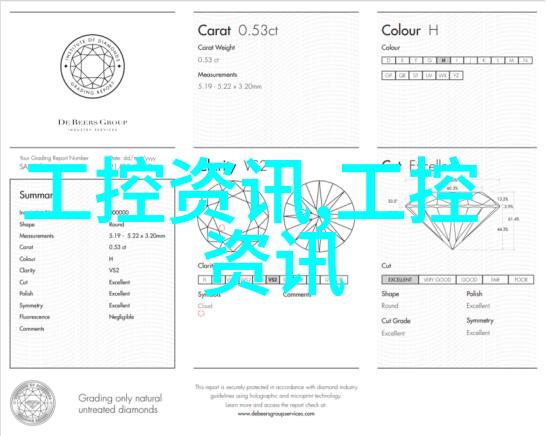Click the Cut Grade Excellent value
546x436 pixels.
[x=393, y=333]
